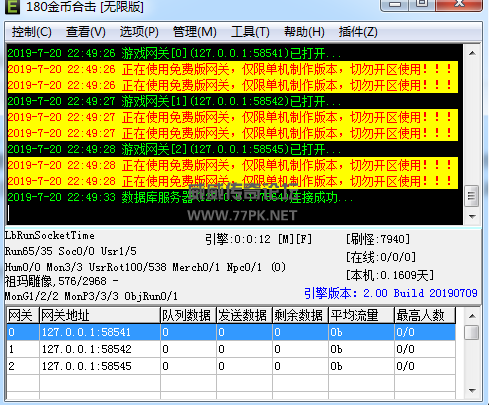
Task: Select gateway row 127.0.0.1:58545
Action: 231,366
